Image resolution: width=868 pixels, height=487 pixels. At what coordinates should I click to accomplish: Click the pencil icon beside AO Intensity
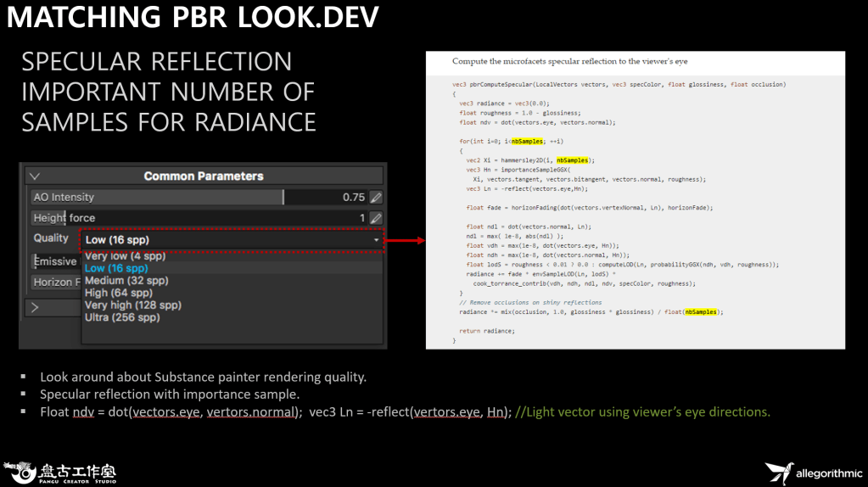pyautogui.click(x=376, y=197)
